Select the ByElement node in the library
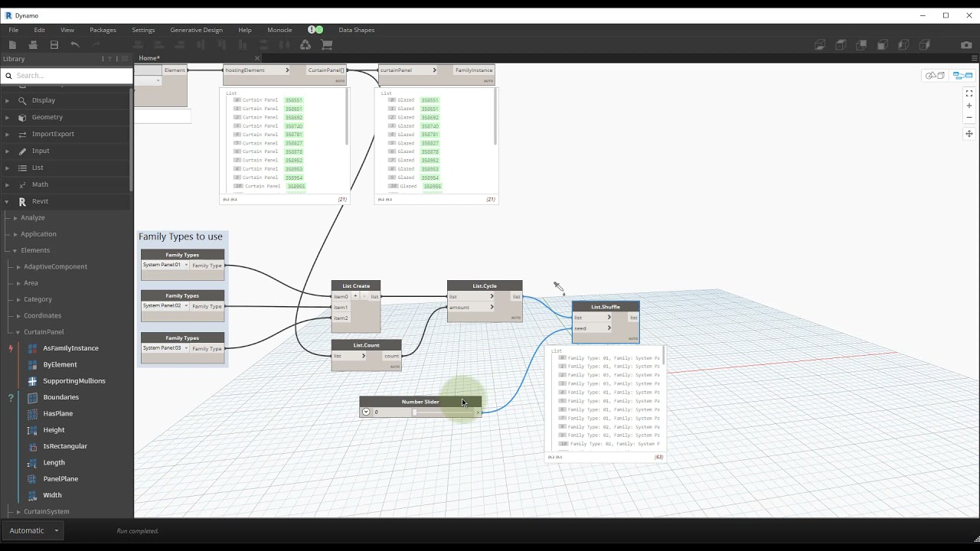Screen dimensions: 980x551 60,364
